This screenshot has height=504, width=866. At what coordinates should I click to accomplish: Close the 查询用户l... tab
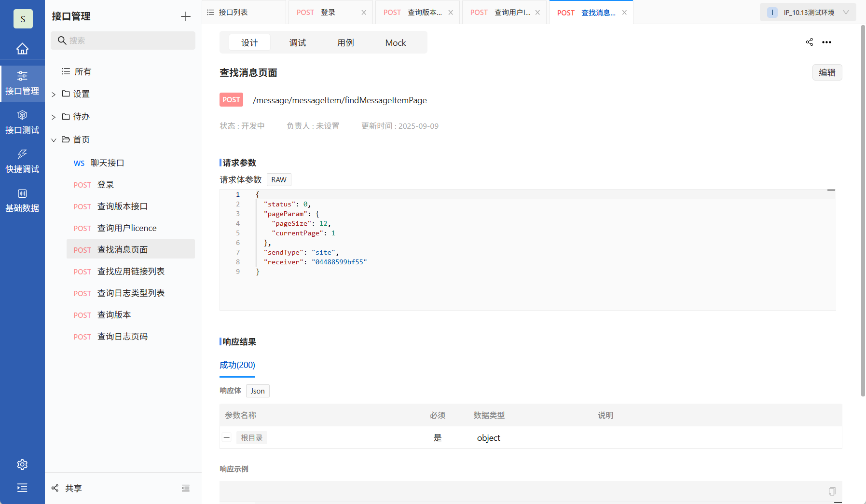(537, 13)
